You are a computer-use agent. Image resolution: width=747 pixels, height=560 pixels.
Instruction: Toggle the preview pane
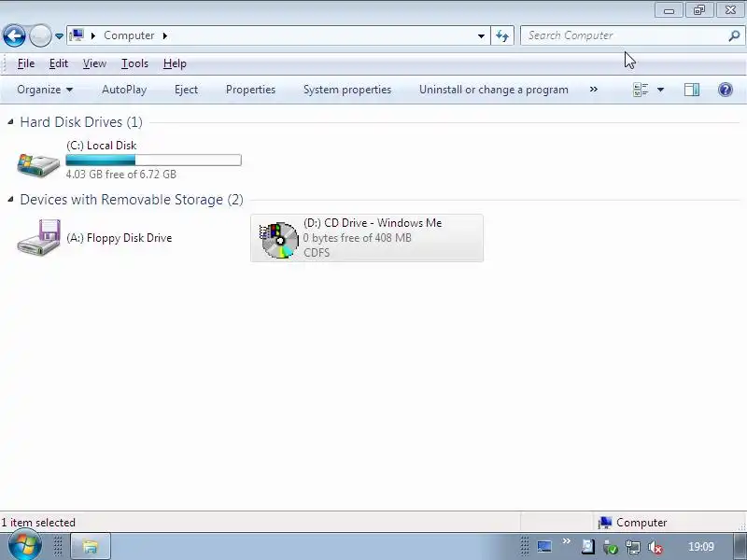click(692, 90)
